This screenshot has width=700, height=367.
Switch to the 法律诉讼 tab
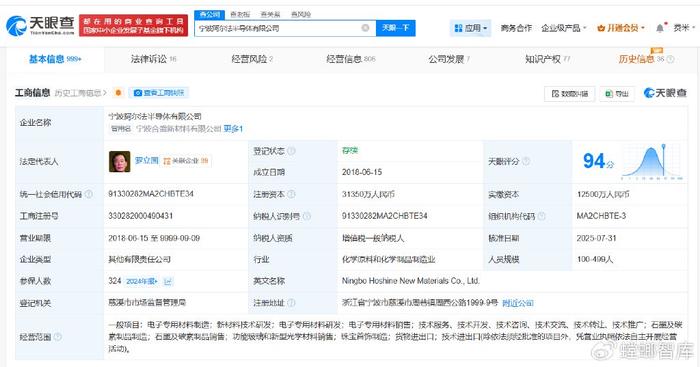[x=153, y=59]
